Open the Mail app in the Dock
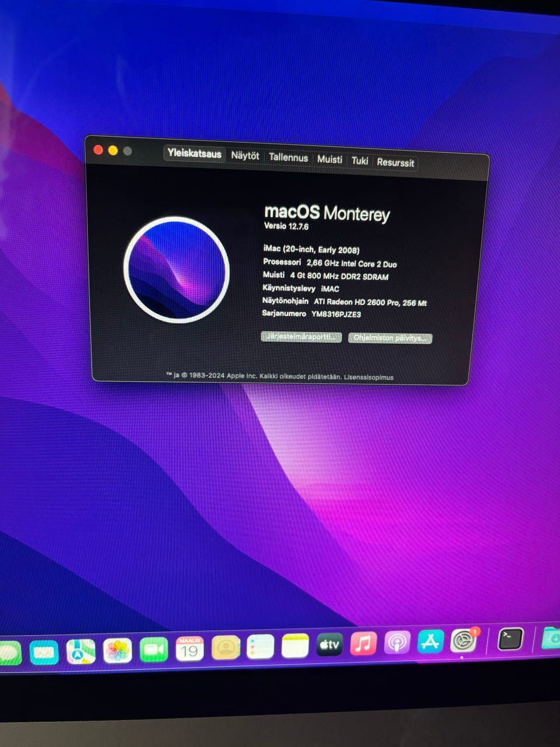This screenshot has width=560, height=747. pos(44,652)
